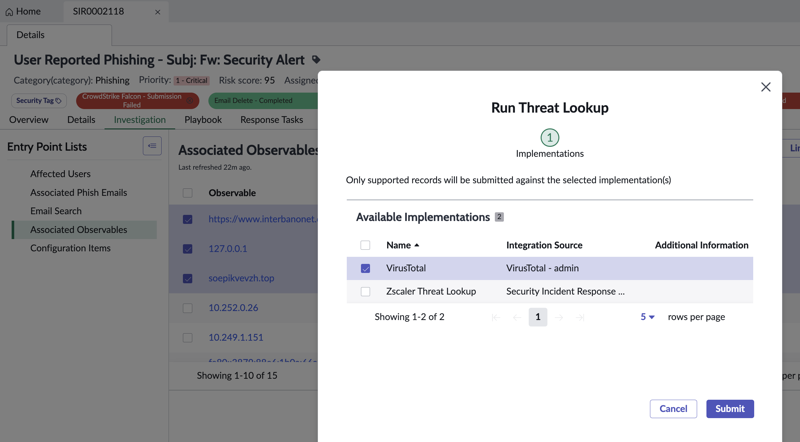Uncheck the VirusTotal implementation checkbox
800x442 pixels.
coord(365,268)
